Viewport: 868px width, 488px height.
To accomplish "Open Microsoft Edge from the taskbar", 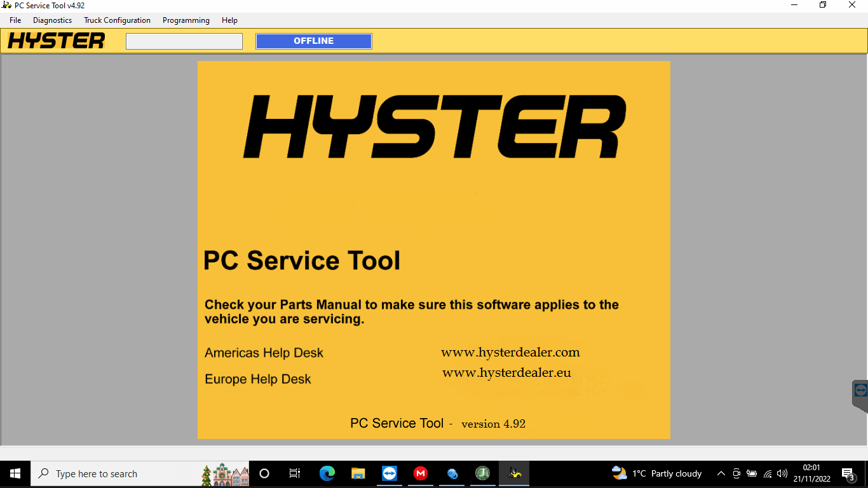I will pyautogui.click(x=327, y=473).
